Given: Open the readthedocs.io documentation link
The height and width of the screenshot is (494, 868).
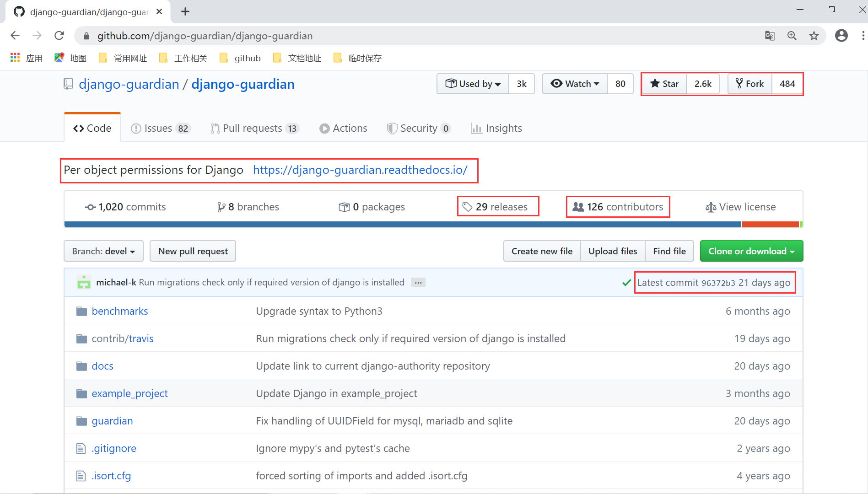Looking at the screenshot, I should [x=360, y=170].
